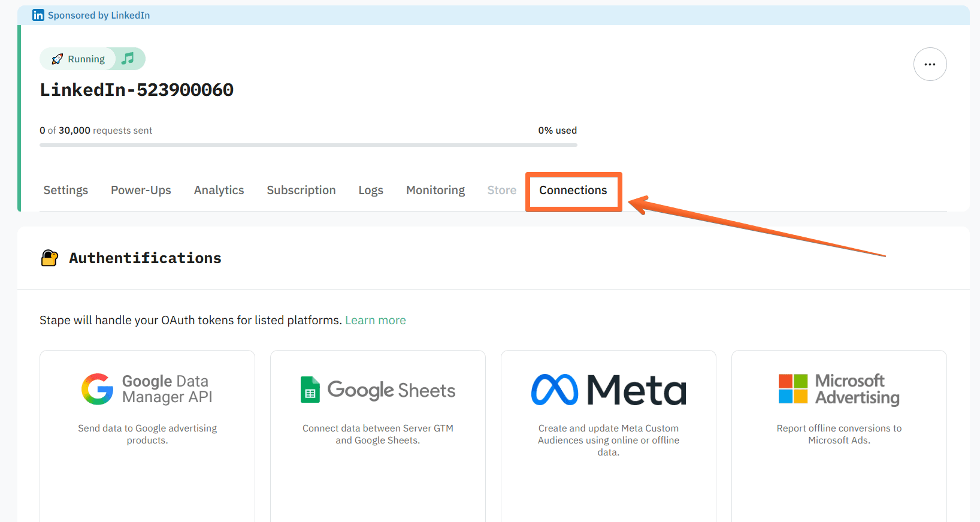Click the Running status badge

click(x=78, y=59)
